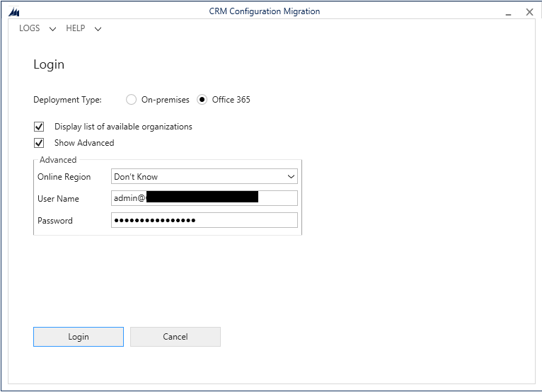Click the Online Region label
The image size is (542, 392).
point(64,177)
